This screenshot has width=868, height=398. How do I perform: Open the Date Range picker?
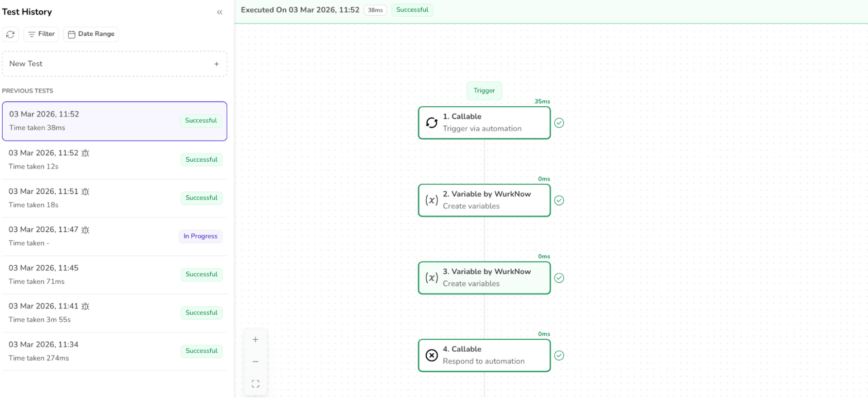coord(91,34)
